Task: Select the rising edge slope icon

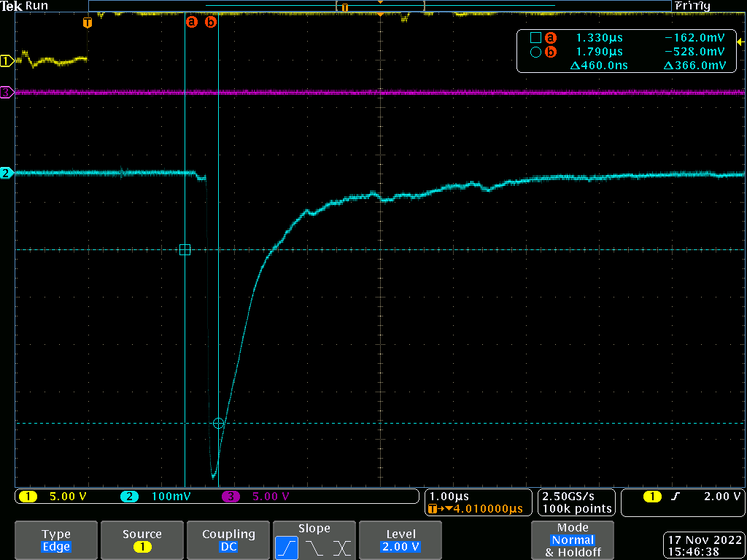Action: (x=286, y=546)
